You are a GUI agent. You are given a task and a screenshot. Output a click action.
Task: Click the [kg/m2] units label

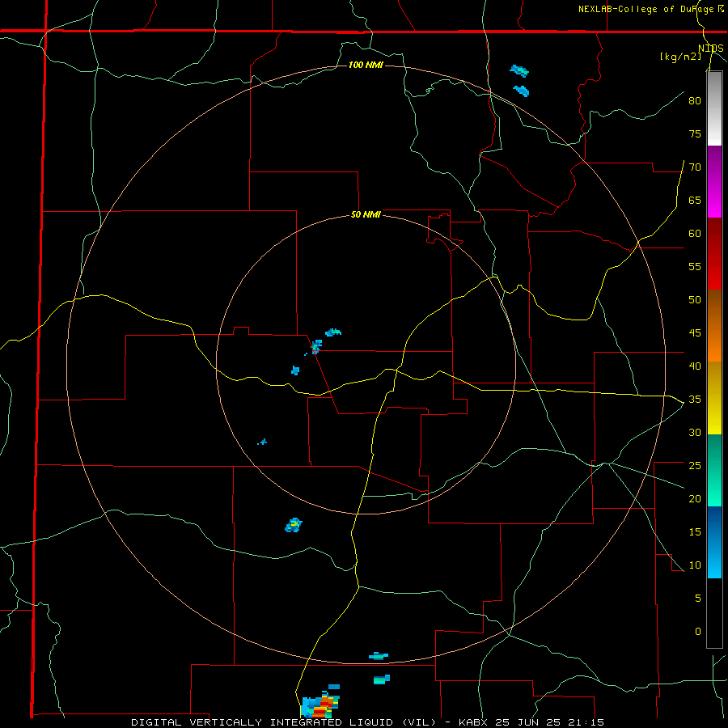click(x=680, y=57)
